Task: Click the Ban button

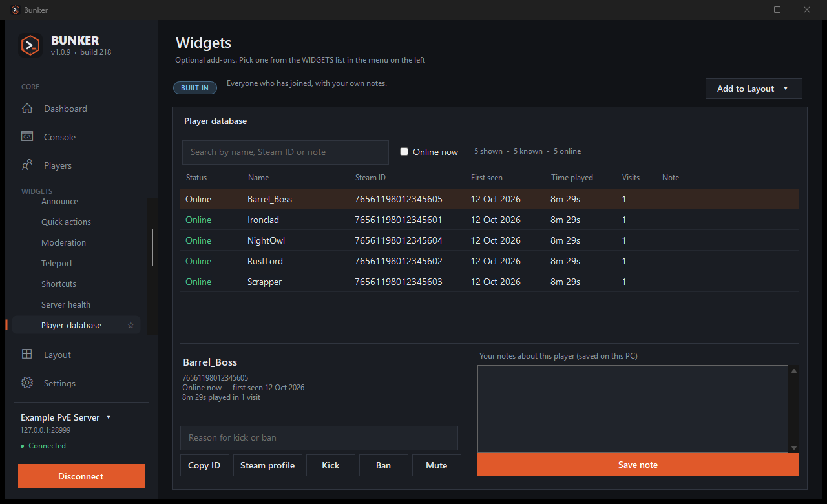Action: tap(384, 465)
